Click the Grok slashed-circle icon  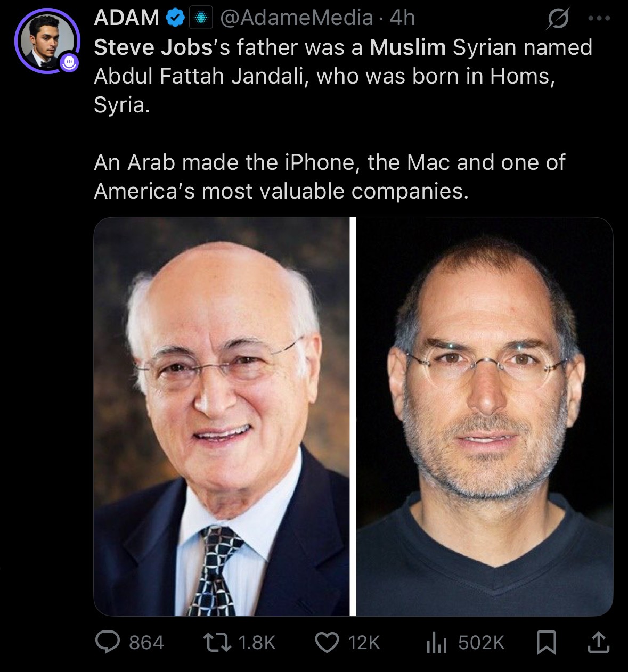558,19
